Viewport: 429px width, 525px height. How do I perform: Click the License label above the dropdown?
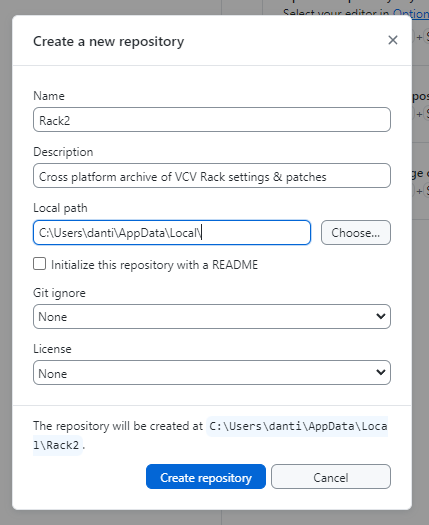(x=52, y=349)
